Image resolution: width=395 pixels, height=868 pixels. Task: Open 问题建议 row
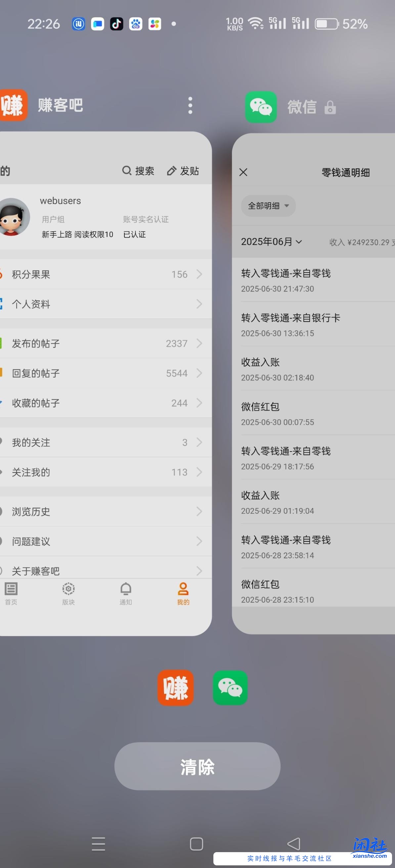(x=106, y=541)
